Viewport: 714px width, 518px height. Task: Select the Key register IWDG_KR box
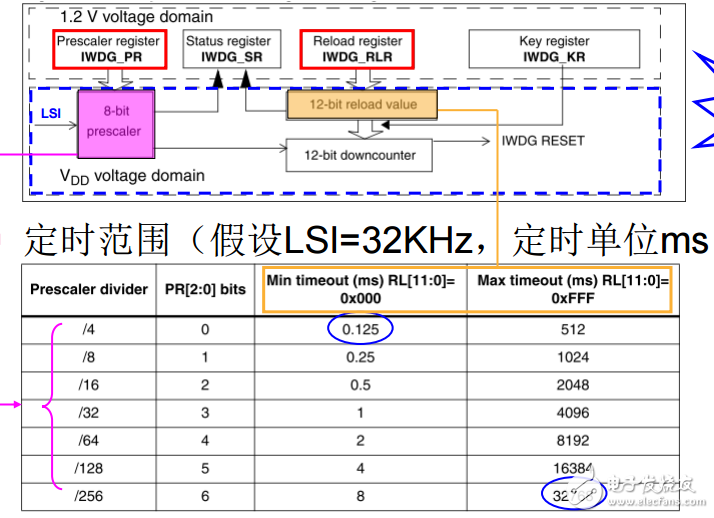click(554, 50)
